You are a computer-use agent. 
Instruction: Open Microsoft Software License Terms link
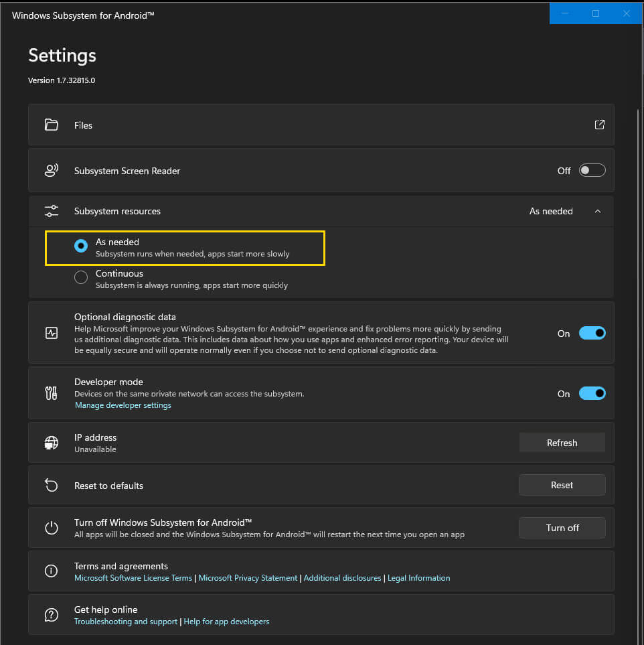(x=133, y=578)
